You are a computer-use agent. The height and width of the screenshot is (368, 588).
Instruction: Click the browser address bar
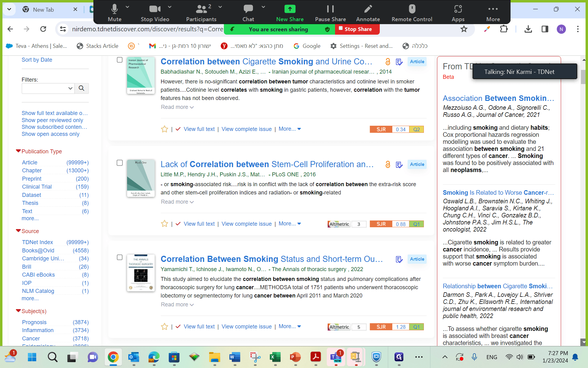[147, 29]
